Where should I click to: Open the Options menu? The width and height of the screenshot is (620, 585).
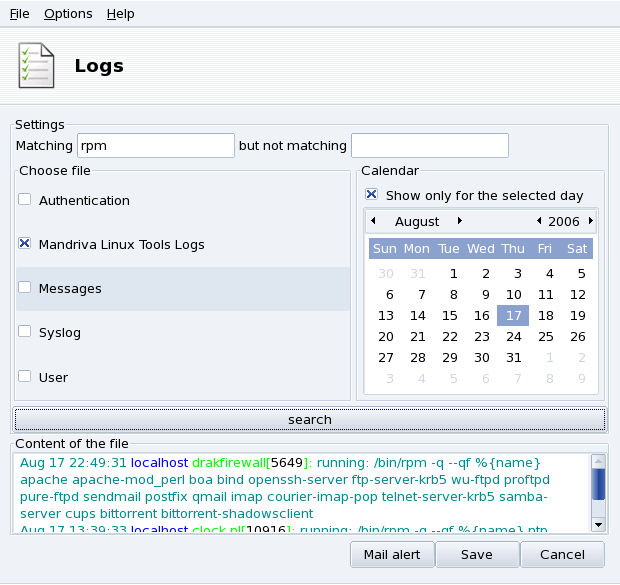(68, 14)
